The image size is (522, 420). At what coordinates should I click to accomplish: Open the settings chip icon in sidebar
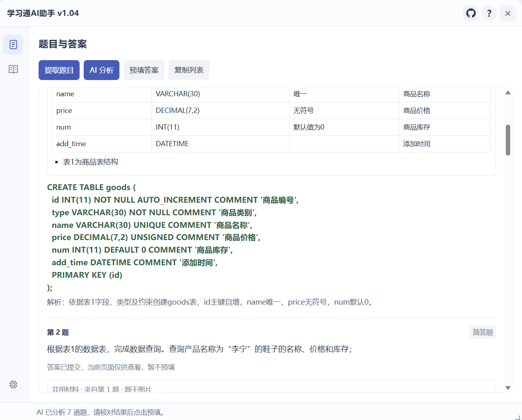pos(13,384)
